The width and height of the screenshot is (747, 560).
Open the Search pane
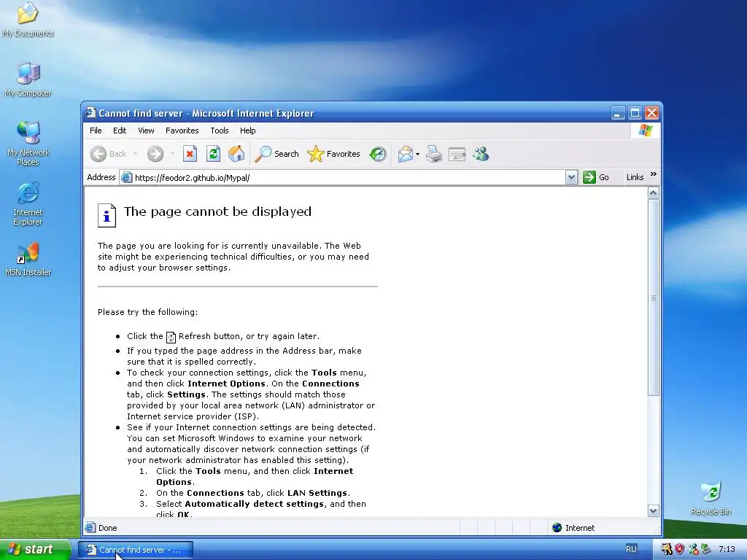point(276,154)
